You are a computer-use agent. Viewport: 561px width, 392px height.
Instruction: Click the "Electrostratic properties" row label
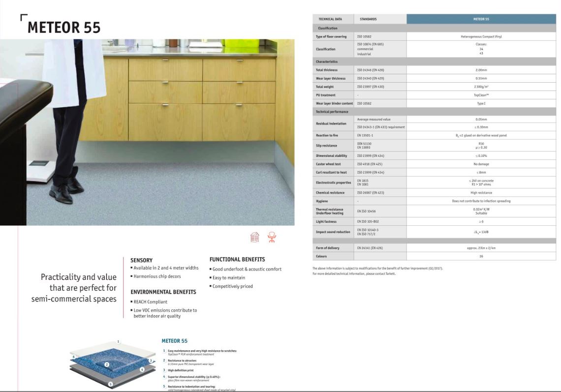pyautogui.click(x=334, y=182)
